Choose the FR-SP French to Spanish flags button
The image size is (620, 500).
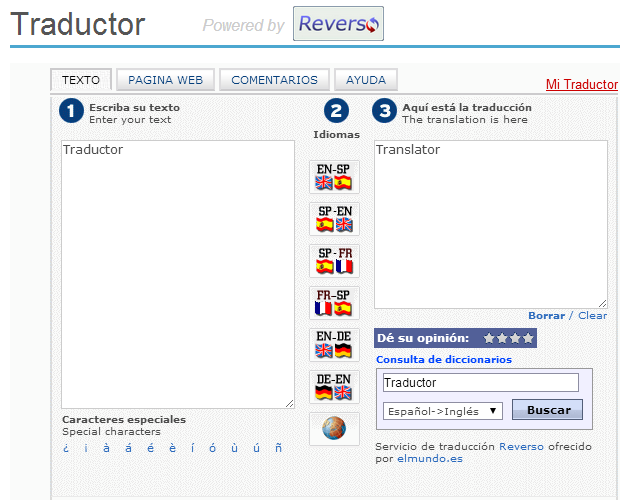tap(334, 303)
